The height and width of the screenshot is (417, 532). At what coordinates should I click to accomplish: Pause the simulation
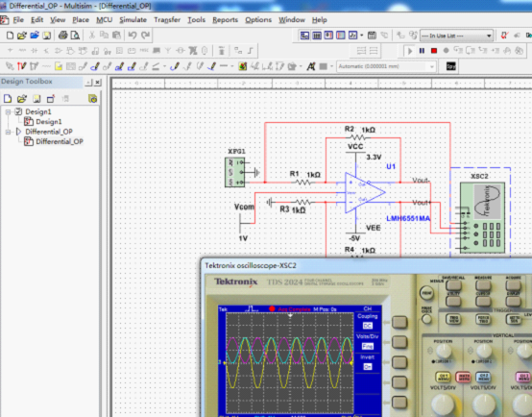422,51
